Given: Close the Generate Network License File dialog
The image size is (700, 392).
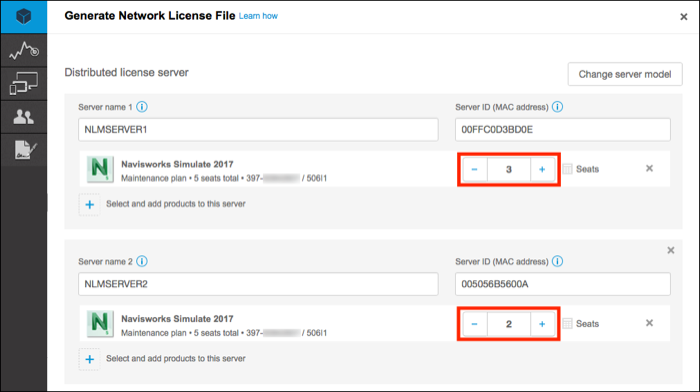Looking at the screenshot, I should pos(683,17).
